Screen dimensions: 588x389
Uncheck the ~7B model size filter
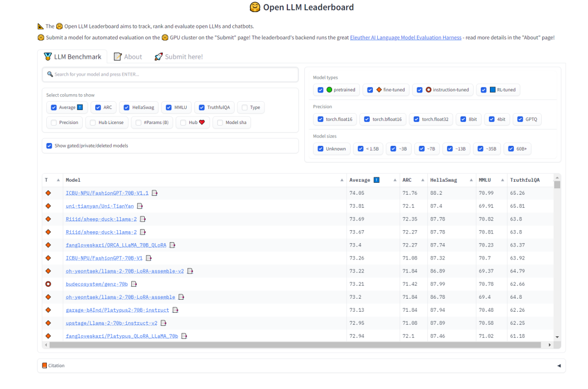tap(421, 149)
